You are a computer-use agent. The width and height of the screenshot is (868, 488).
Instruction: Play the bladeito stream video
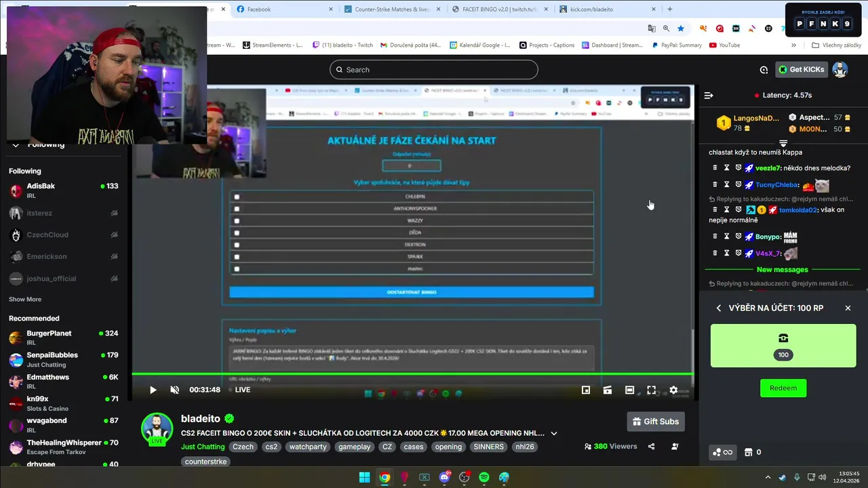coord(153,390)
